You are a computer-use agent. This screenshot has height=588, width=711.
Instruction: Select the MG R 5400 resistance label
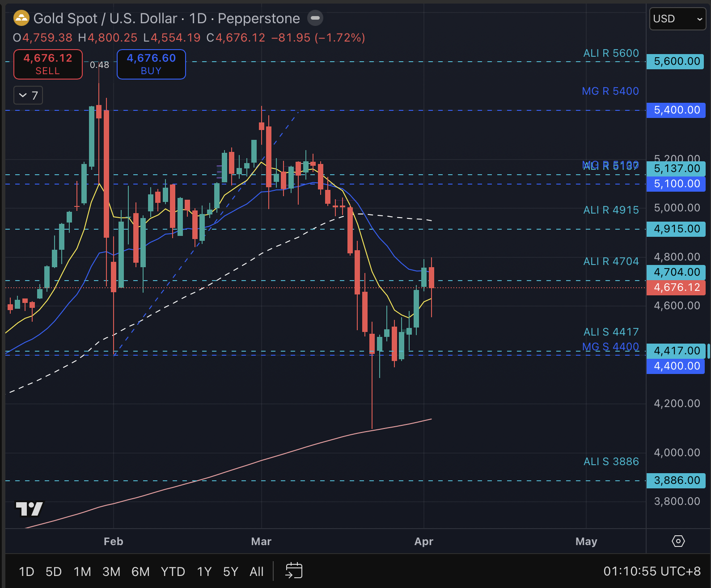[x=610, y=91]
